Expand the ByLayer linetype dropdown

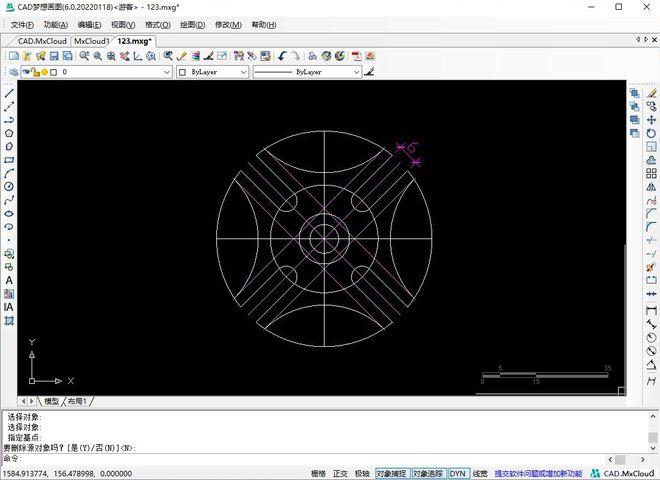click(x=306, y=72)
